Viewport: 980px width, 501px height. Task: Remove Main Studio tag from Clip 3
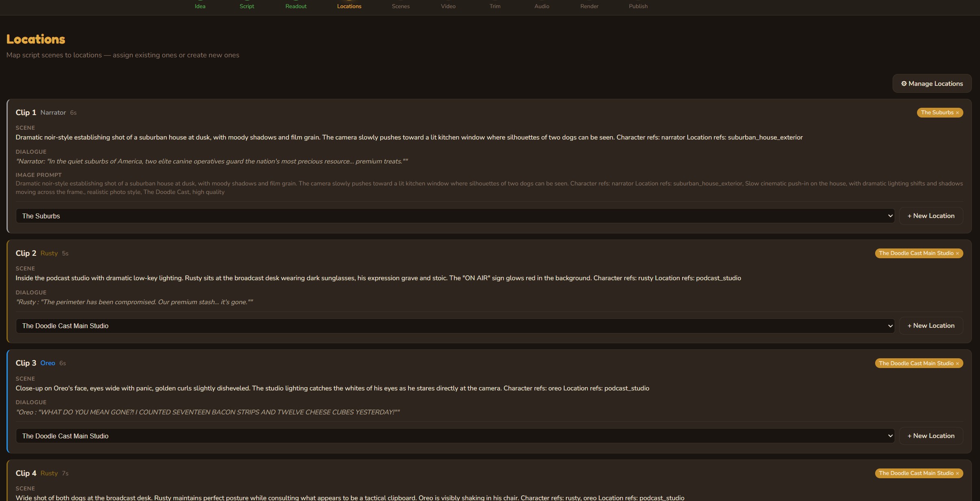pyautogui.click(x=957, y=364)
